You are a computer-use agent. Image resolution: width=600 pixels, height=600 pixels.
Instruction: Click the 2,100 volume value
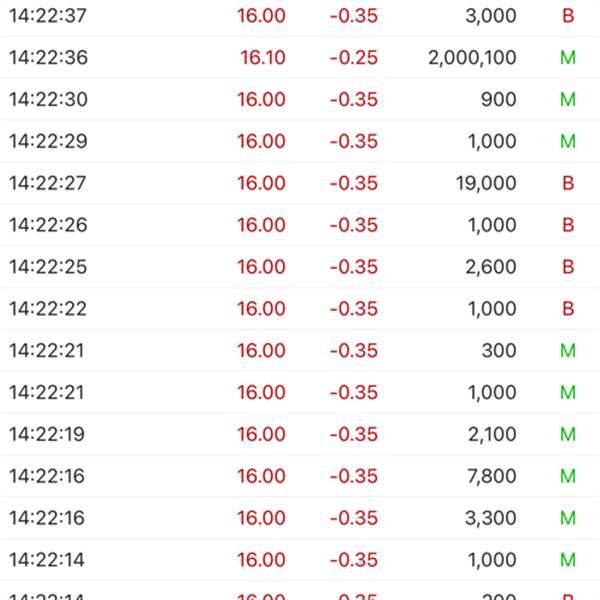(x=491, y=434)
